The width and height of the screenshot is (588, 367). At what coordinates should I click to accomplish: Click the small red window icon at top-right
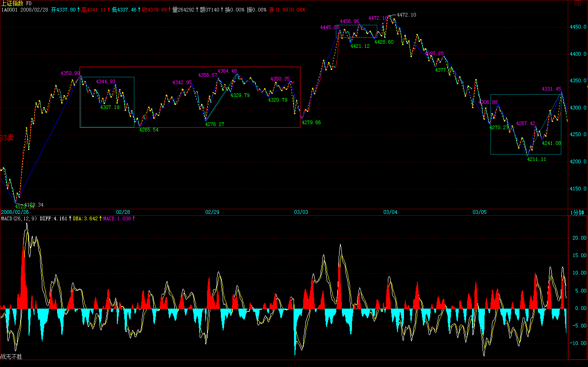(x=577, y=4)
